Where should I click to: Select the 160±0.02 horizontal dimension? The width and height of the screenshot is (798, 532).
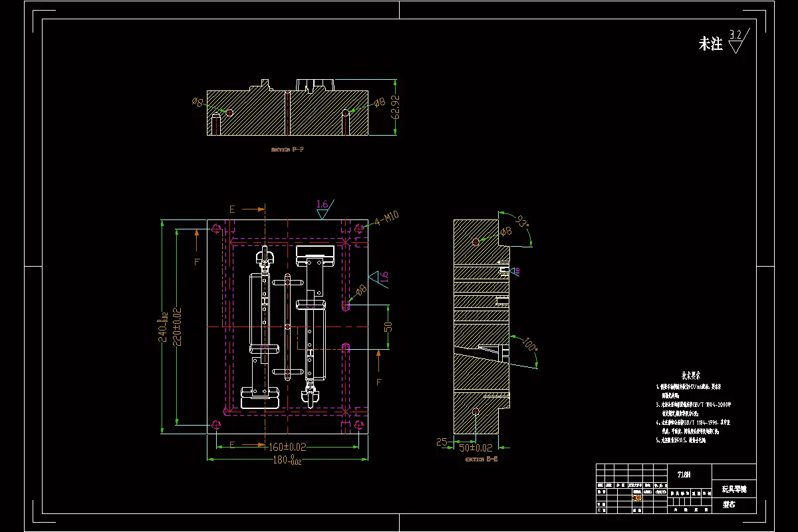coord(288,446)
